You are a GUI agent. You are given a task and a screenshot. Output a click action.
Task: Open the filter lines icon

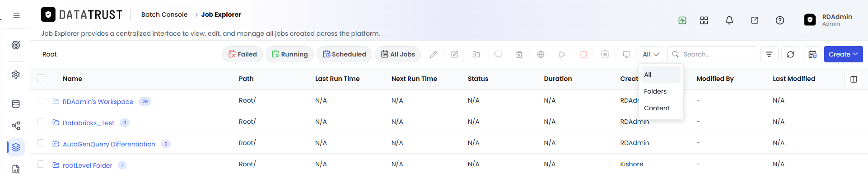coord(769,54)
